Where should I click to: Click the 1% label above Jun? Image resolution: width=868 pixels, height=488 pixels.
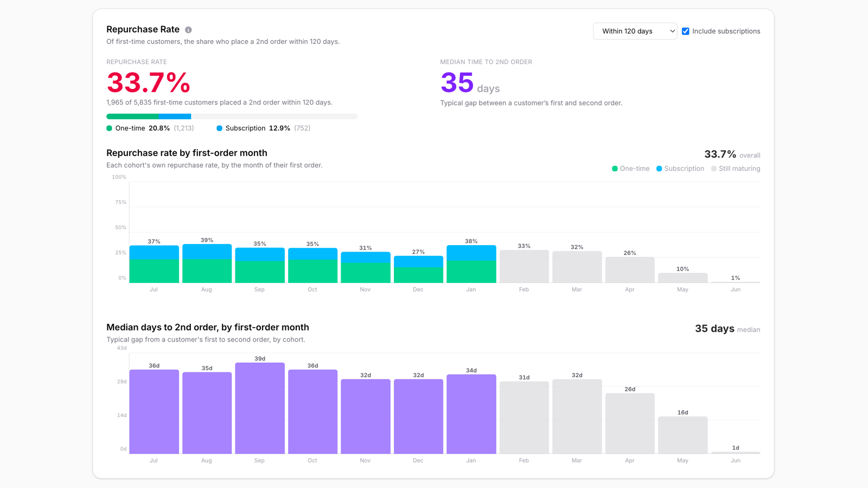coord(736,278)
